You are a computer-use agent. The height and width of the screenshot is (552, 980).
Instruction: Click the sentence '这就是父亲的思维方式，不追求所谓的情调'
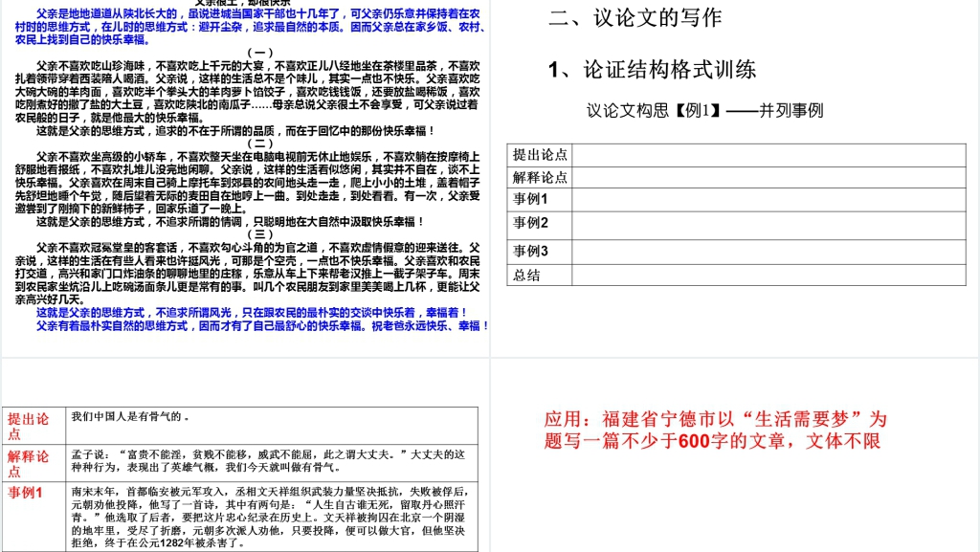(x=230, y=222)
